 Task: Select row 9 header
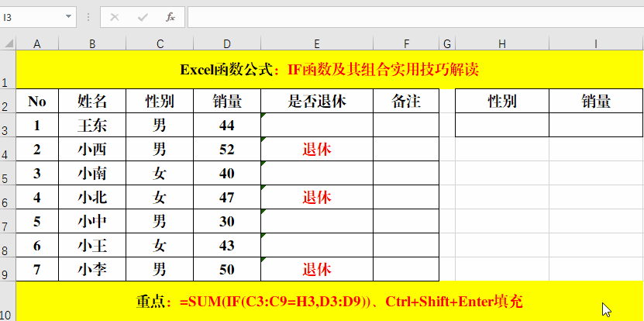coord(8,269)
